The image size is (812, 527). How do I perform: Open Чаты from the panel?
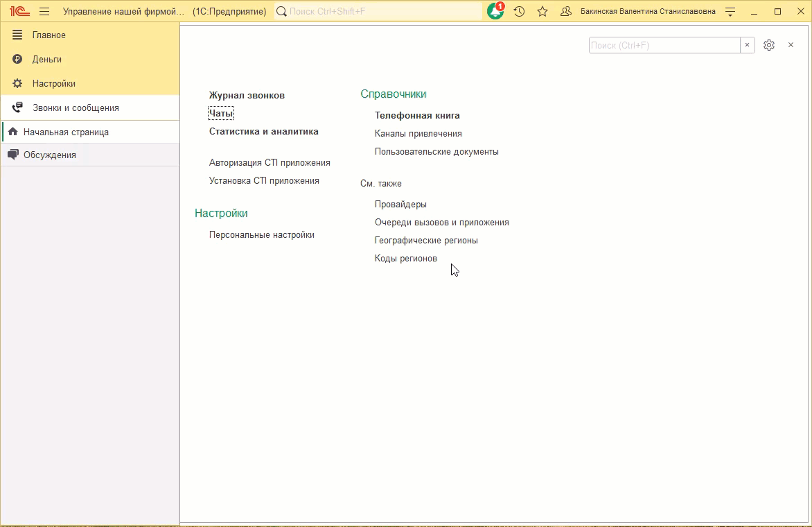(x=220, y=112)
